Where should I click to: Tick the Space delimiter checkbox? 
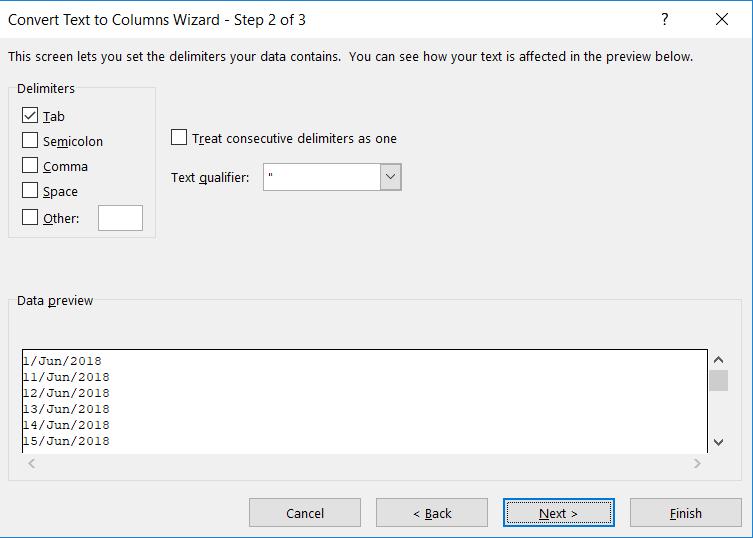click(30, 191)
